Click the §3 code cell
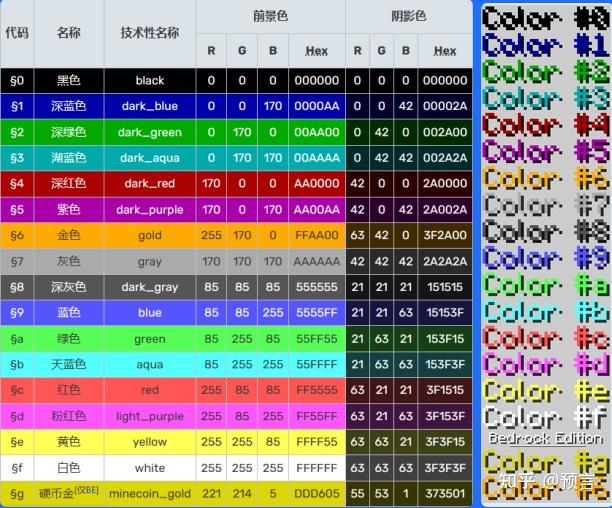Image resolution: width=612 pixels, height=508 pixels. click(17, 158)
